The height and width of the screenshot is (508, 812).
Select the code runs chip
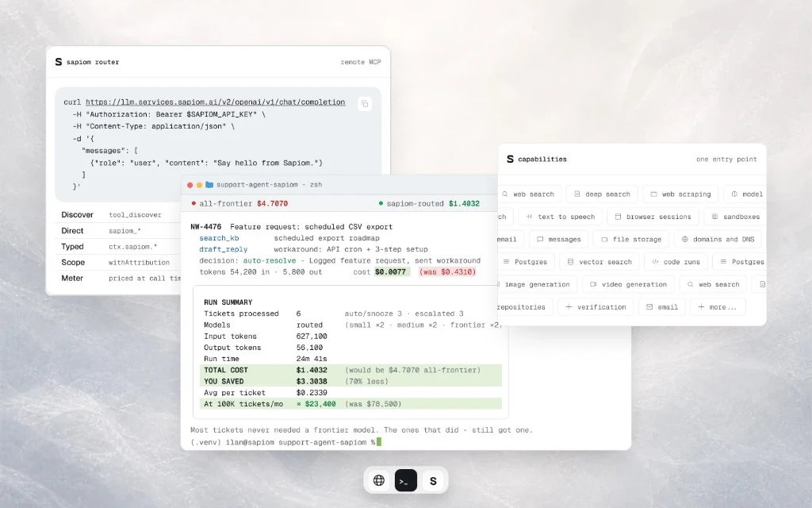(676, 262)
